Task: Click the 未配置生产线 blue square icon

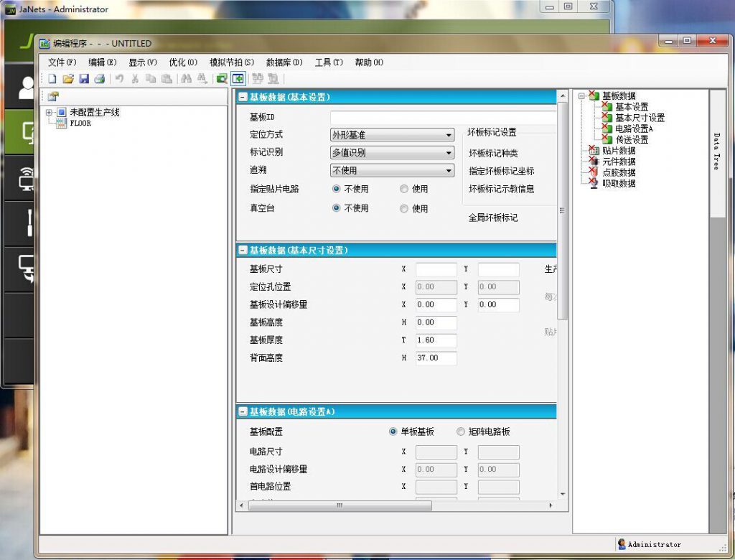Action: [x=62, y=112]
